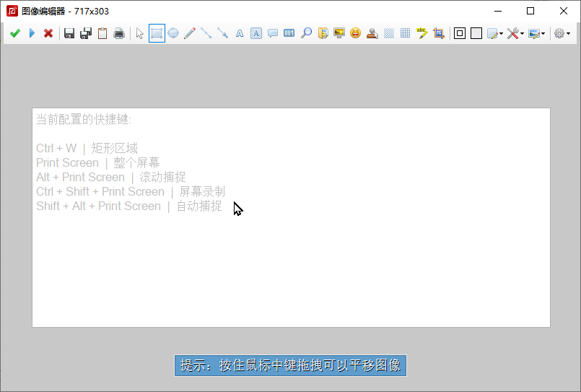
Task: Cancel editing with the red X icon
Action: [48, 33]
